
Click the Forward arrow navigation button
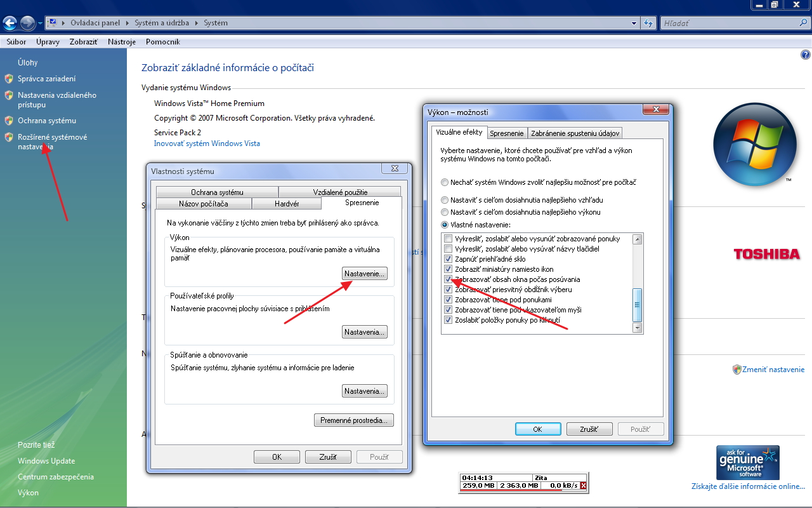click(x=27, y=23)
